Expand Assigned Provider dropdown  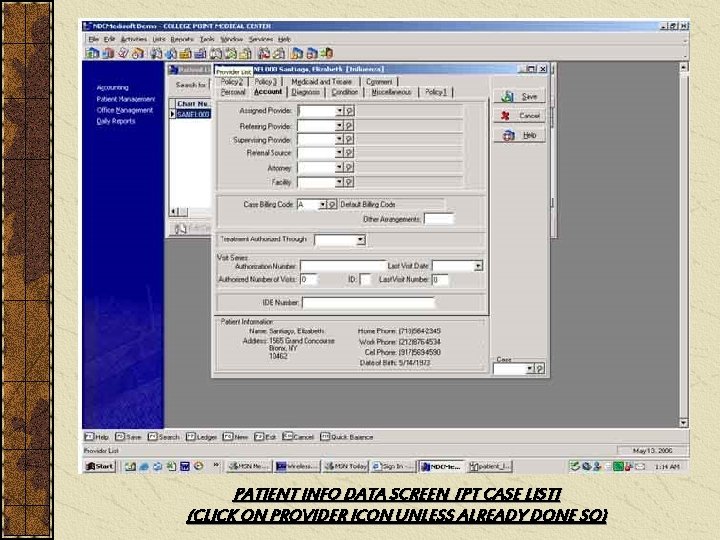click(340, 111)
